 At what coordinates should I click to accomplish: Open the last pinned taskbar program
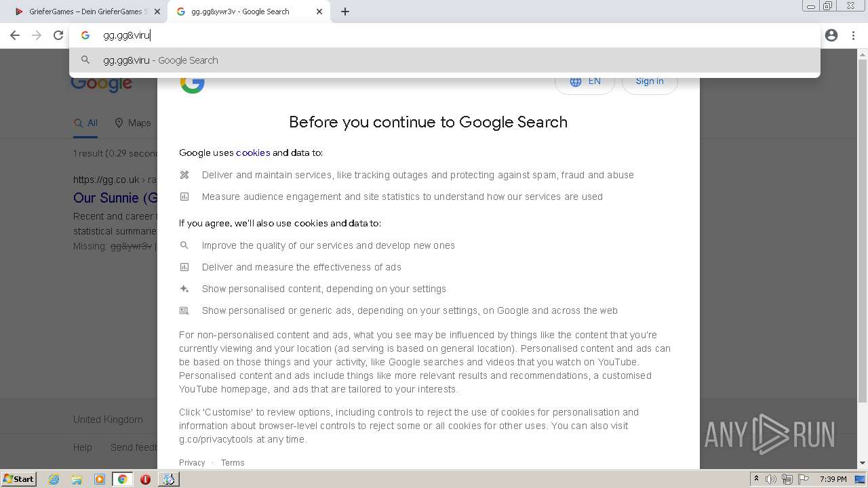click(x=168, y=479)
